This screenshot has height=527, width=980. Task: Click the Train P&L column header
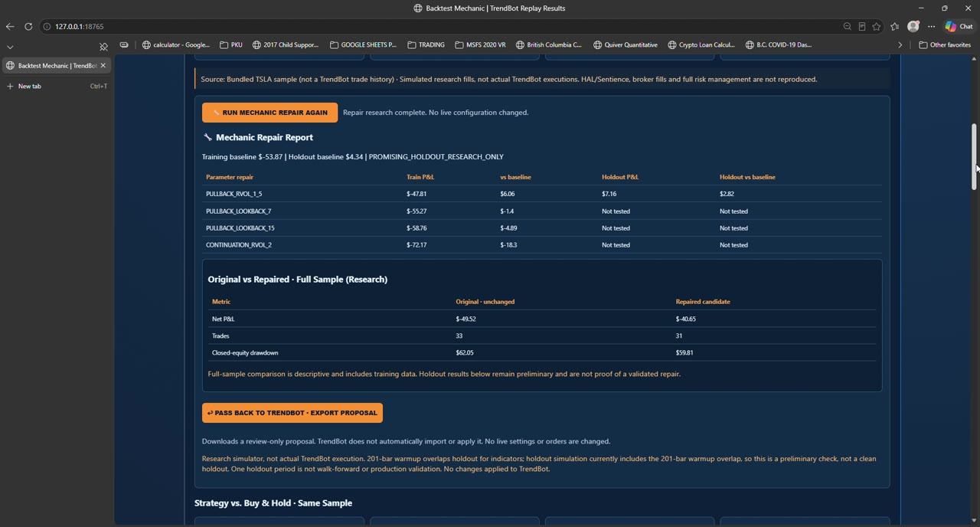(x=420, y=177)
